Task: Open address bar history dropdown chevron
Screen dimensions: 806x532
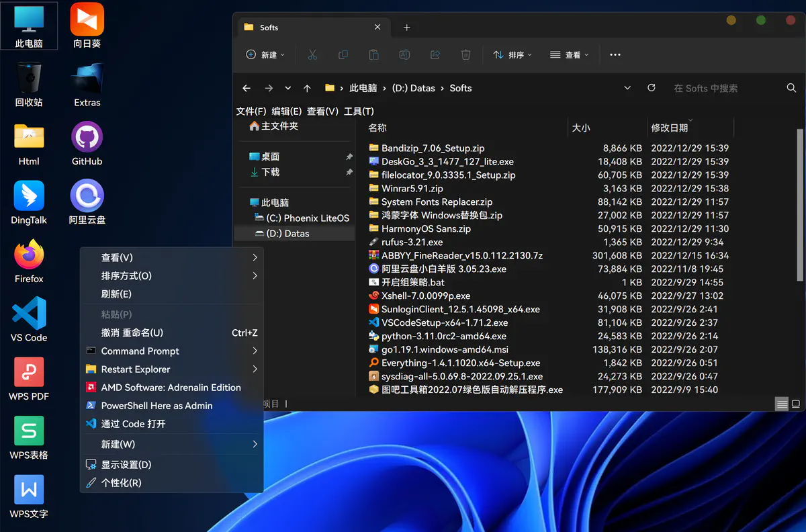Action: point(627,88)
